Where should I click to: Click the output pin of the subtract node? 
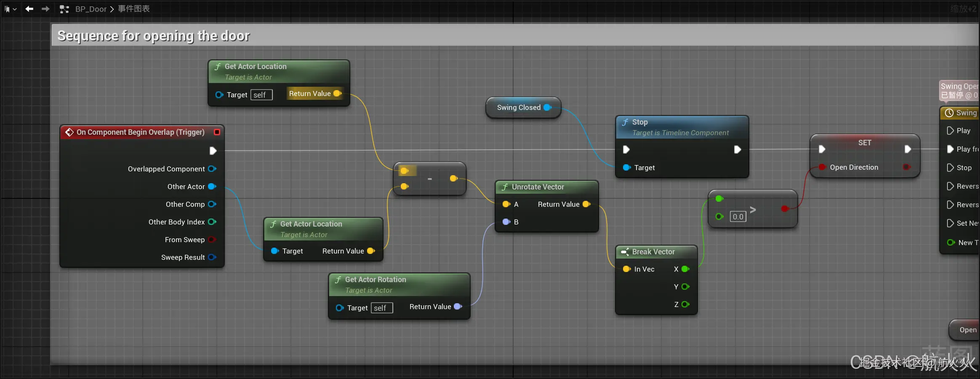pyautogui.click(x=454, y=179)
